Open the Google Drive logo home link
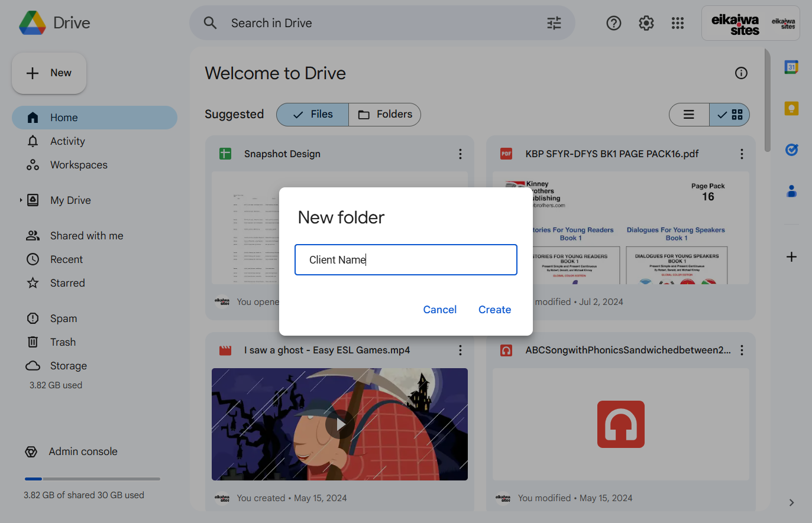Screen dimensions: 812x523 click(54, 23)
